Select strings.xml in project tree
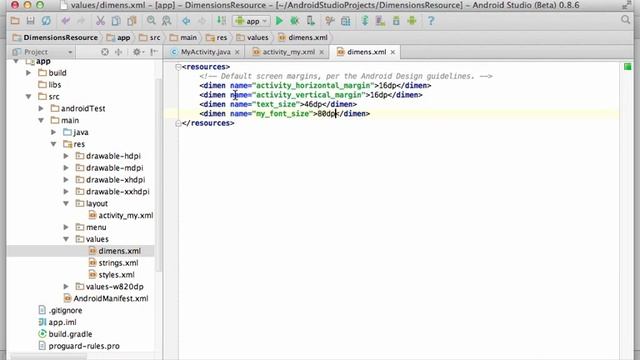Viewport: 640px width, 360px height. [x=113, y=263]
